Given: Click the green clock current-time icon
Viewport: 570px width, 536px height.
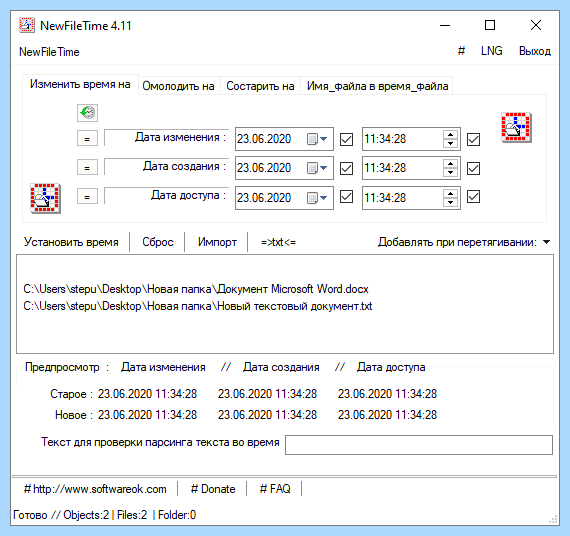Looking at the screenshot, I should click(87, 113).
